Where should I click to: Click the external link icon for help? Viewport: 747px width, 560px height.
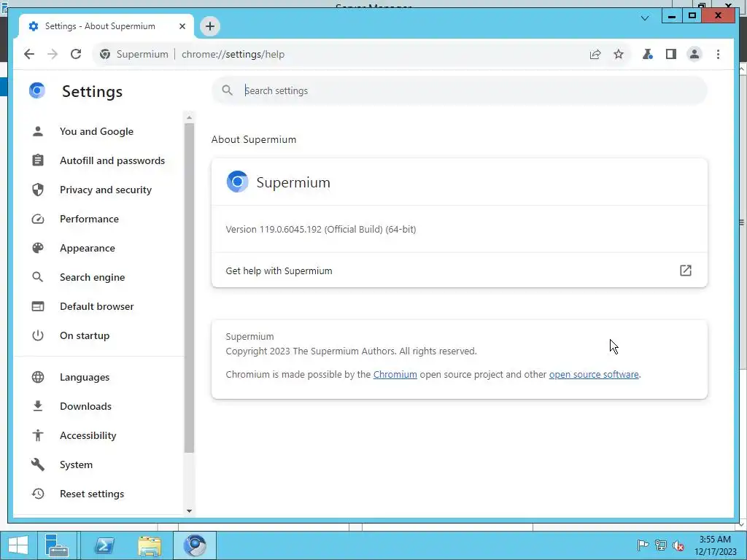point(686,271)
